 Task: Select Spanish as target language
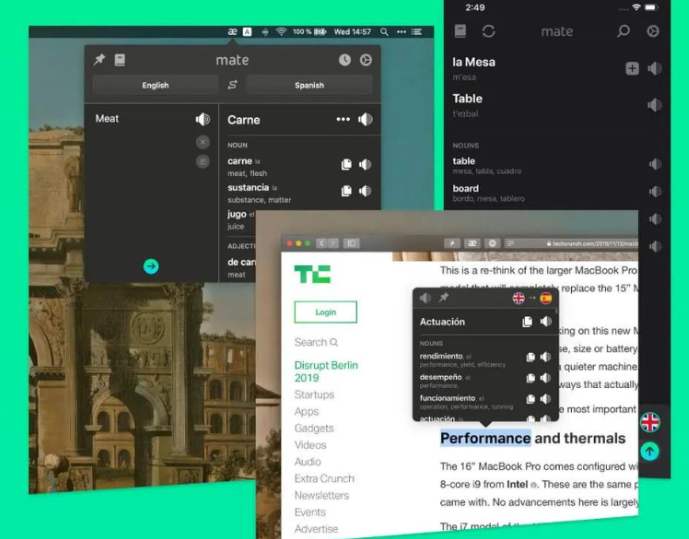point(309,85)
